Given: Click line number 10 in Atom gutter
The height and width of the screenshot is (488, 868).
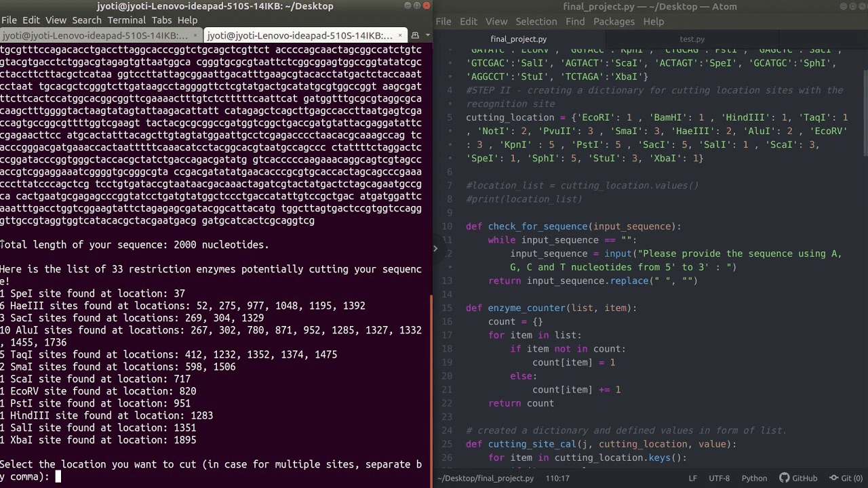Looking at the screenshot, I should [x=447, y=226].
